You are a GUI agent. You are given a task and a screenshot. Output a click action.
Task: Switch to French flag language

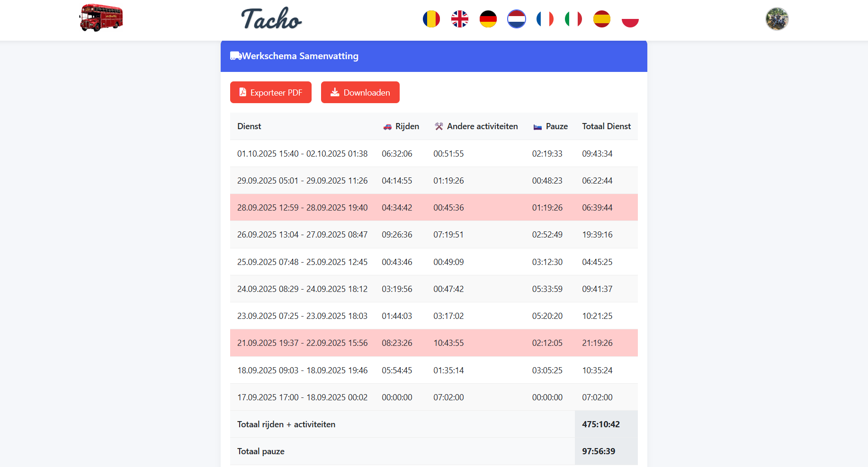coord(545,19)
